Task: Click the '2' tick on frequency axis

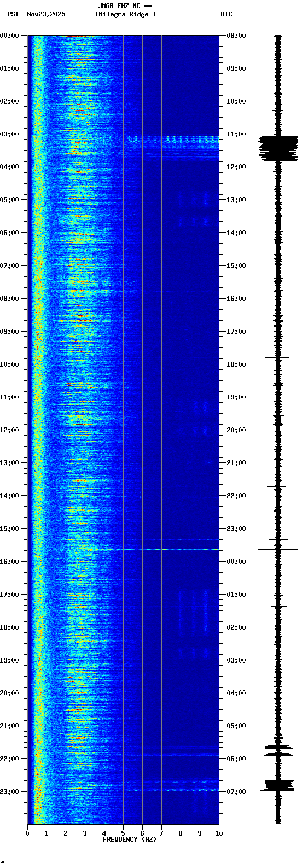Action: point(66,833)
